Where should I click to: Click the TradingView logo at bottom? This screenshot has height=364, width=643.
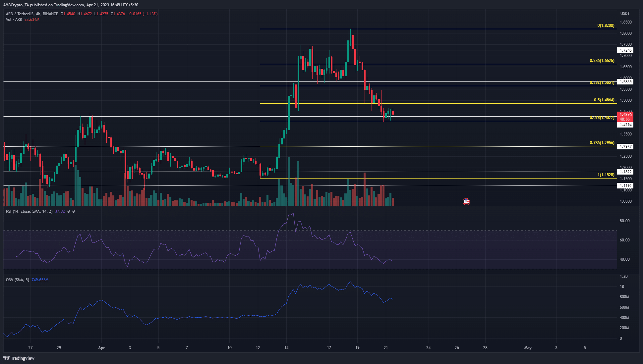pos(19,358)
